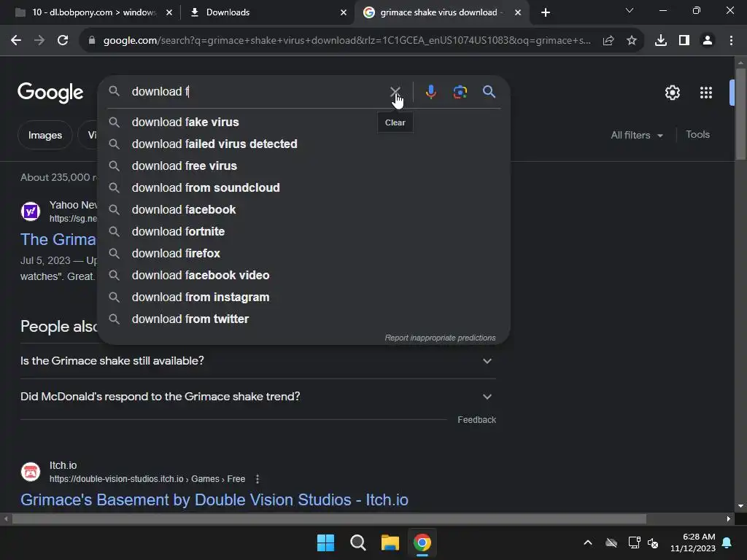This screenshot has height=560, width=747.
Task: Open clock and date in taskbar
Action: pos(693,542)
